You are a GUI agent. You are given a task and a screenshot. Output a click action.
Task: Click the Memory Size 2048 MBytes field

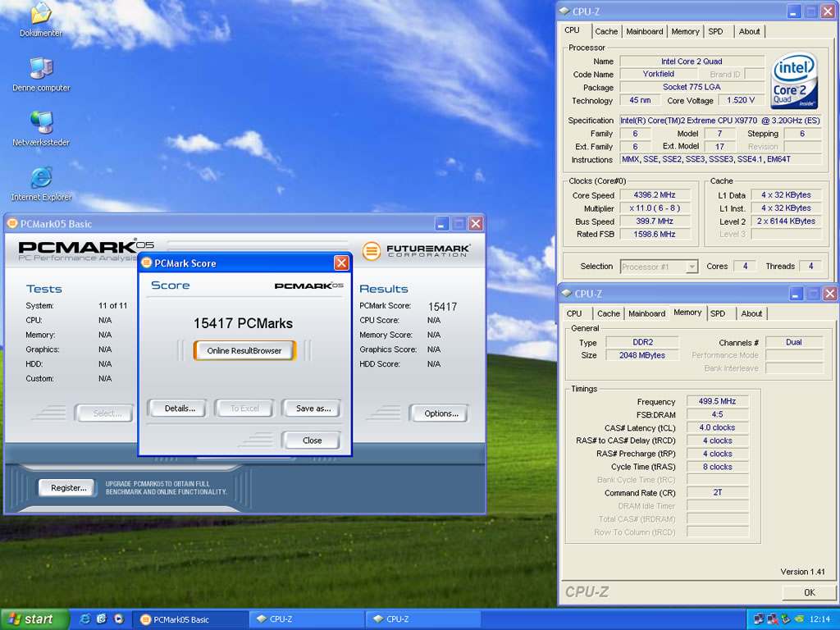[642, 355]
